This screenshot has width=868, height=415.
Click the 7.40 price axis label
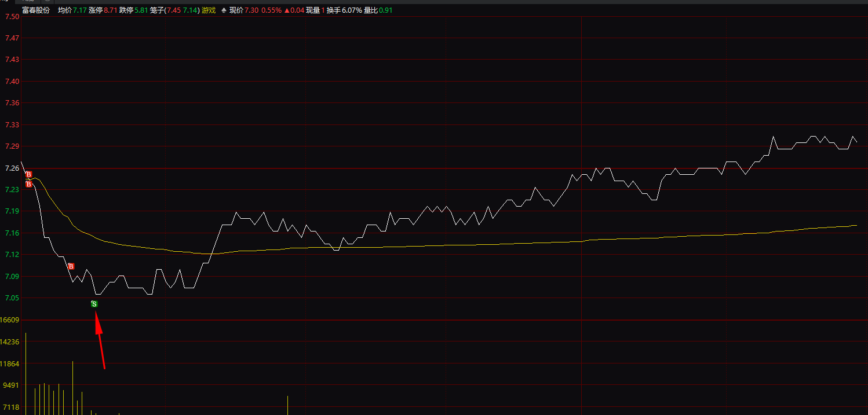click(12, 82)
